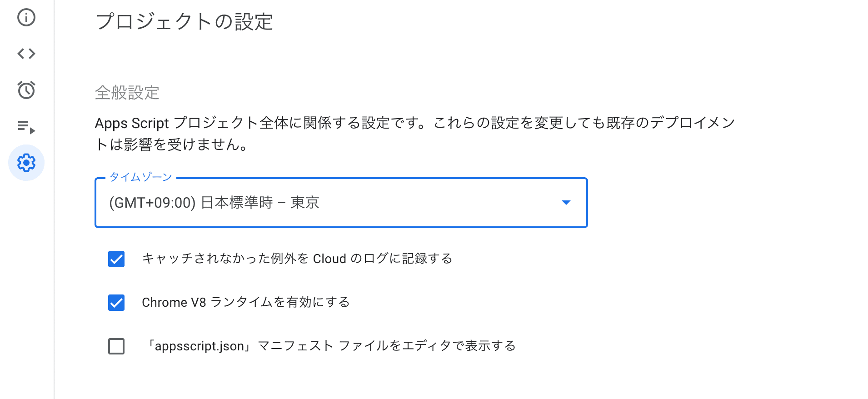
Task: Click the 全般設定 section heading
Action: click(127, 93)
